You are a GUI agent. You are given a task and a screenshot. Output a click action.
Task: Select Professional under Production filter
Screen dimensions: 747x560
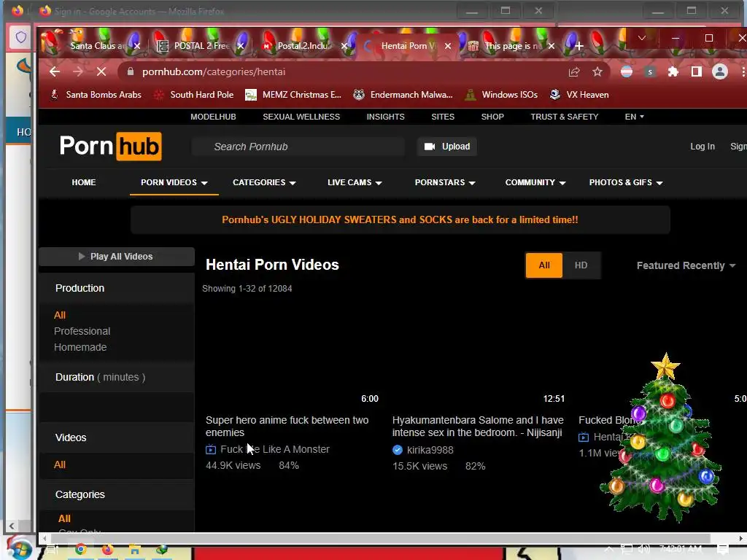coord(82,331)
